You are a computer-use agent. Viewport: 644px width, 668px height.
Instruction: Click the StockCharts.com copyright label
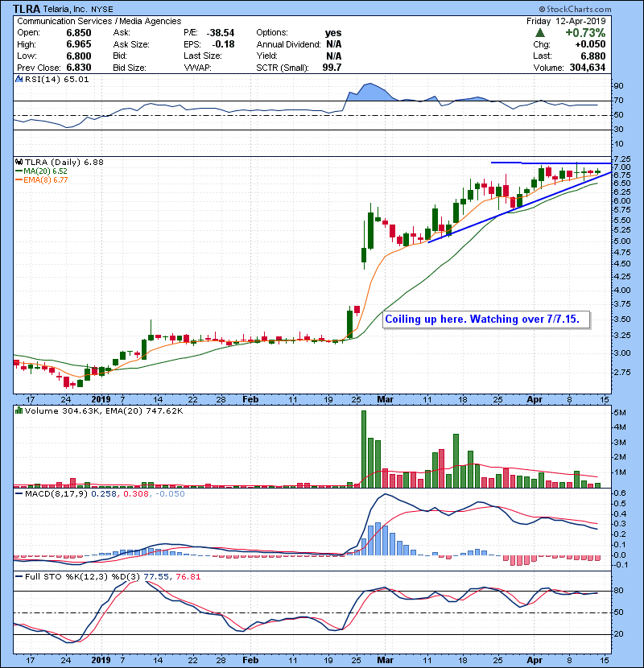575,9
